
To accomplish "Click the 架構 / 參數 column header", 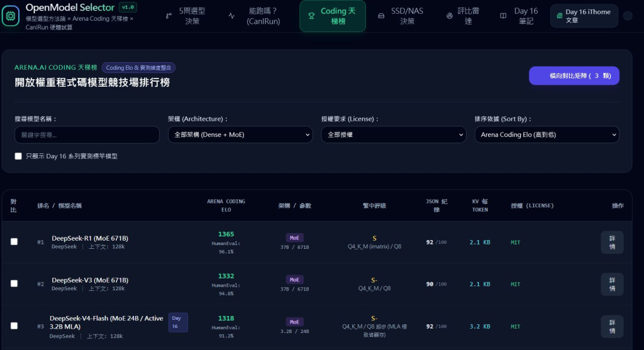I will 294,205.
